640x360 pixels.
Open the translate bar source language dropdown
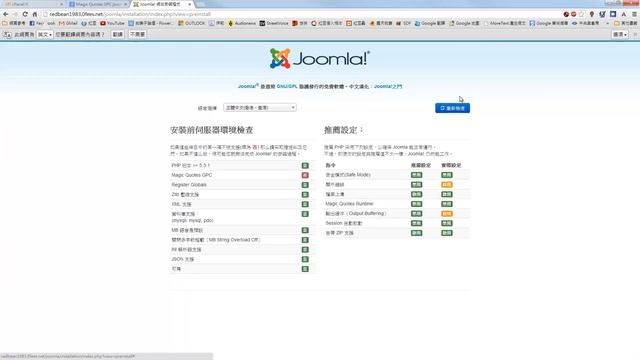click(x=44, y=35)
